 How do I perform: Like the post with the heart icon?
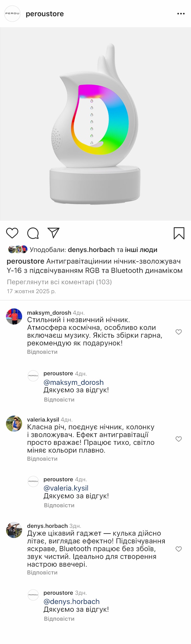click(x=12, y=233)
